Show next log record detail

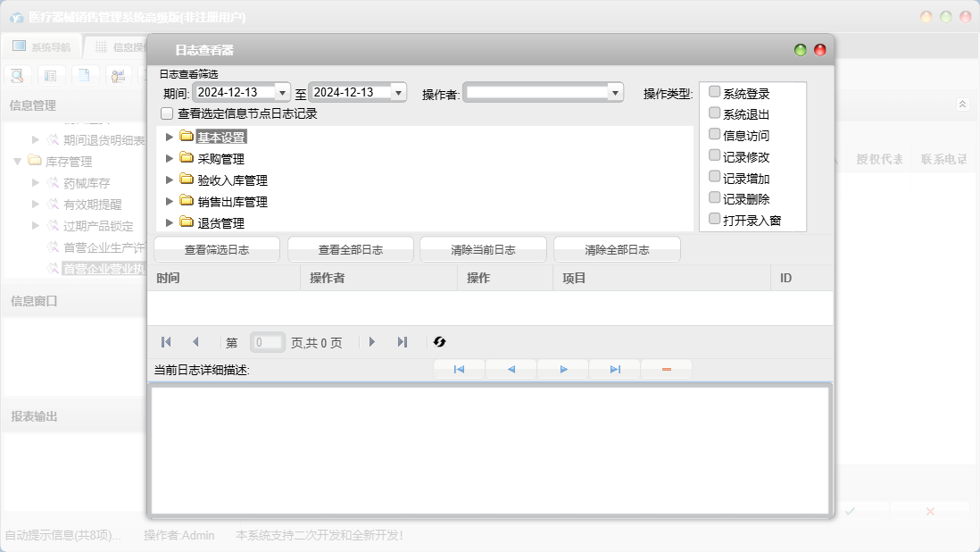tap(563, 370)
